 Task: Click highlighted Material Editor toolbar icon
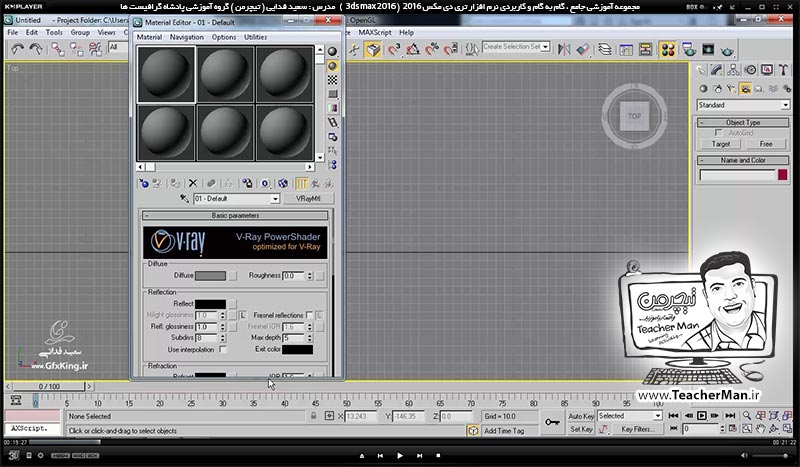click(x=667, y=50)
